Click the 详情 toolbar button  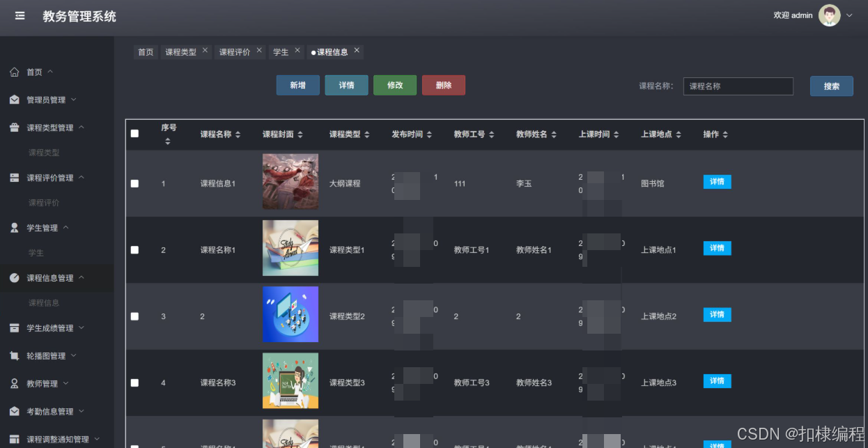click(x=346, y=85)
